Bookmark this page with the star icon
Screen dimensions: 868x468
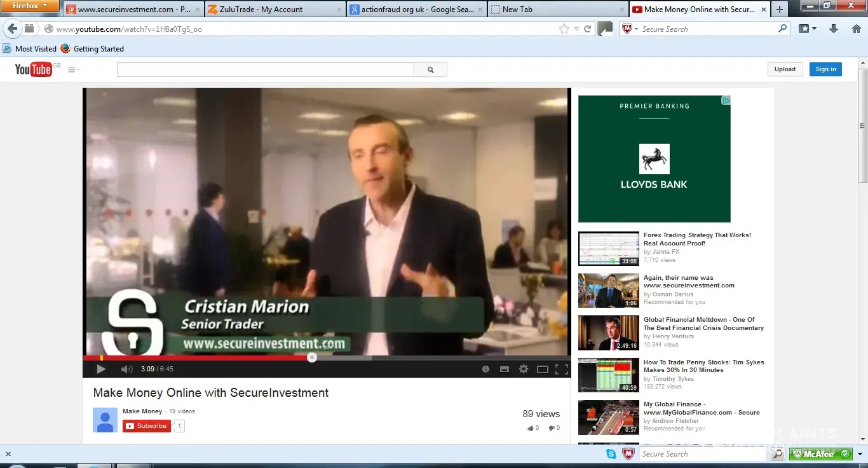click(x=564, y=29)
